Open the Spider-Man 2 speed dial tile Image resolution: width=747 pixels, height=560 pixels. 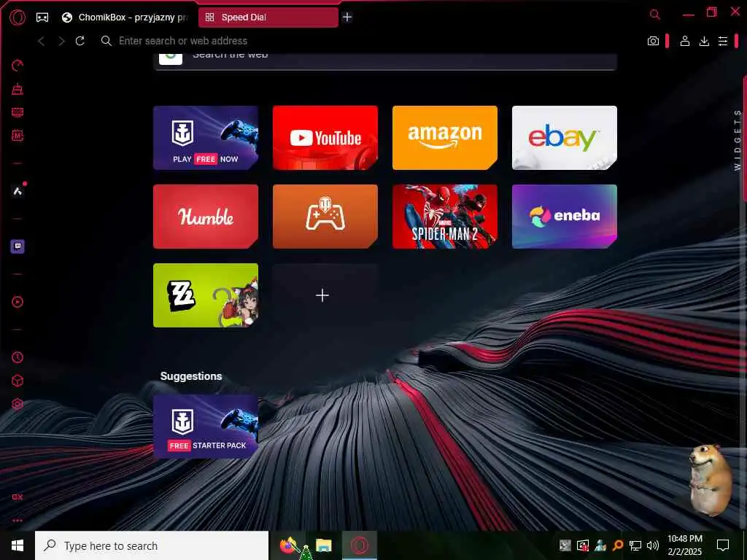(445, 217)
